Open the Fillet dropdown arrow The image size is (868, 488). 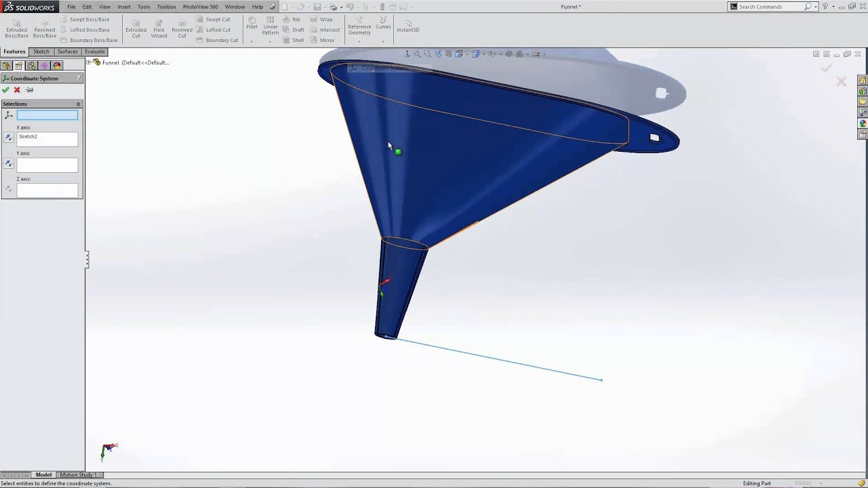(252, 41)
